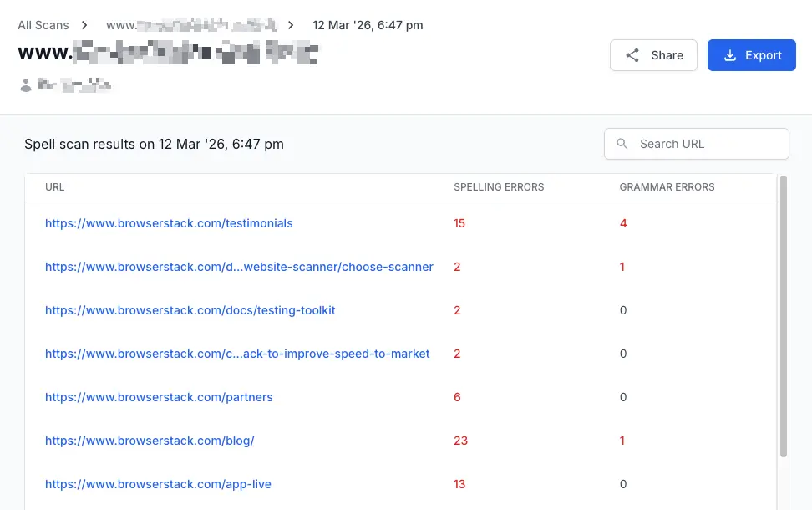
Task: Click the download icon in the Export button
Action: [x=729, y=55]
